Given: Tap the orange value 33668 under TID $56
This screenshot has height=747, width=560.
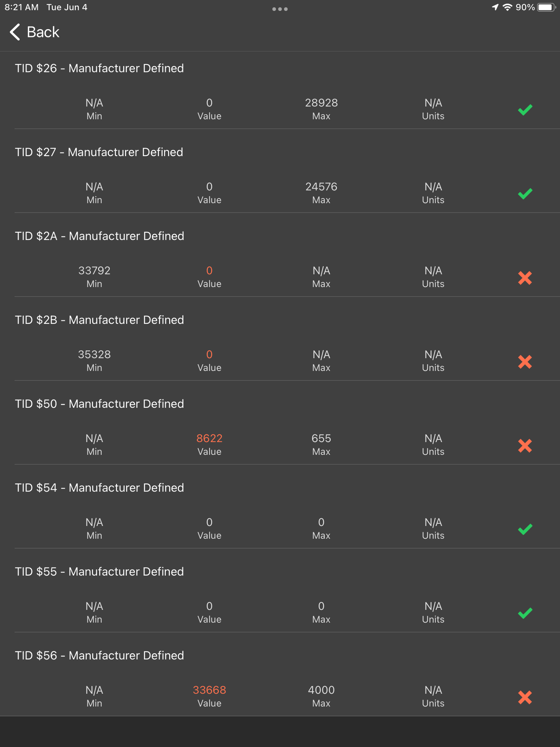Looking at the screenshot, I should [209, 690].
